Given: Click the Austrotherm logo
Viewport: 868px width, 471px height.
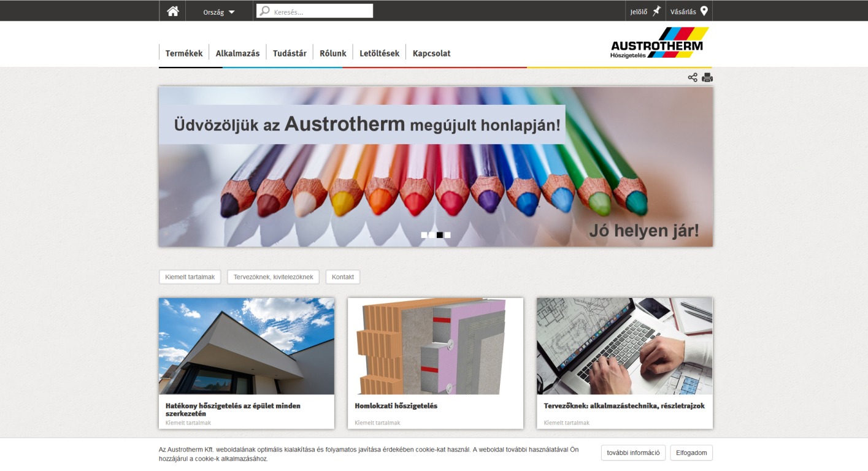Looking at the screenshot, I should point(660,43).
